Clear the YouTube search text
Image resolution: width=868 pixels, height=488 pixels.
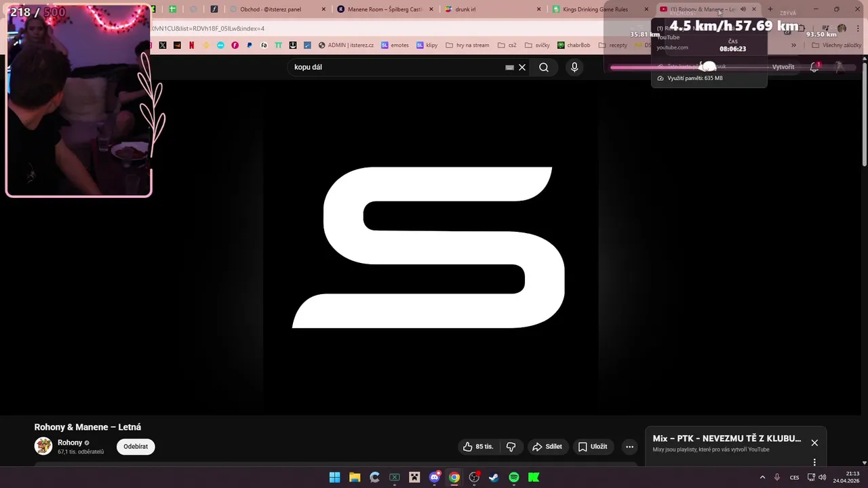[522, 67]
